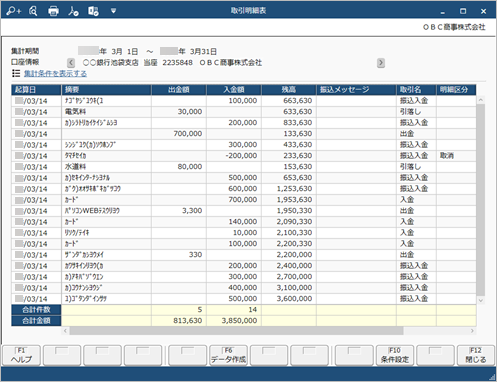Click the 10,000 deposit cell
Screen dimensions: 497x382
point(234,233)
